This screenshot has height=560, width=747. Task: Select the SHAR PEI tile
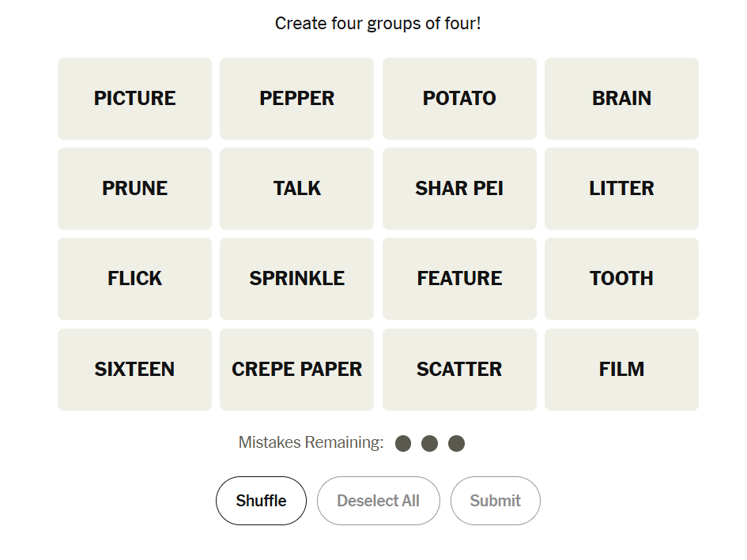click(x=459, y=189)
